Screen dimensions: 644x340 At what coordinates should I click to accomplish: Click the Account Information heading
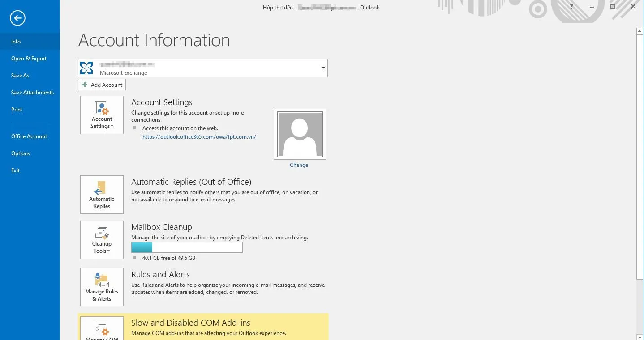pyautogui.click(x=154, y=40)
